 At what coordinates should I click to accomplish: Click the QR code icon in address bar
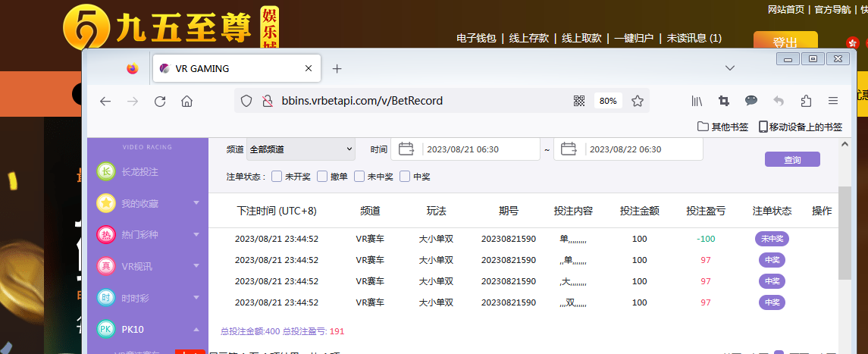click(x=579, y=101)
